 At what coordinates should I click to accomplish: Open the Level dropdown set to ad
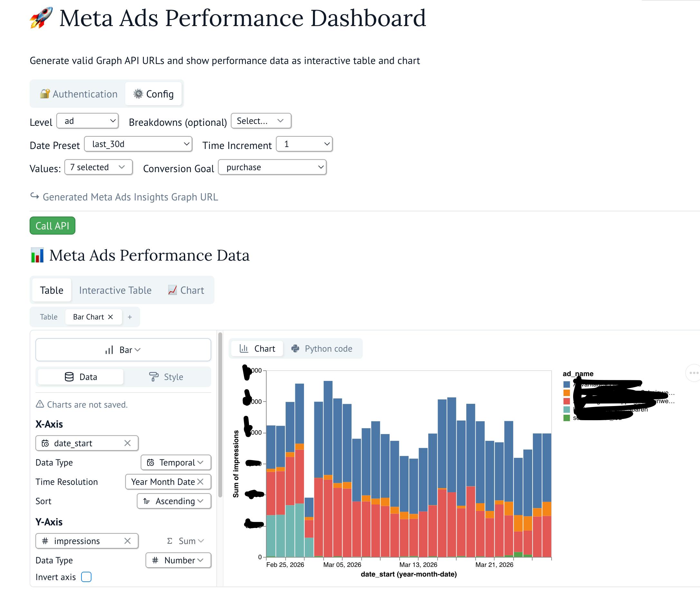pos(88,121)
